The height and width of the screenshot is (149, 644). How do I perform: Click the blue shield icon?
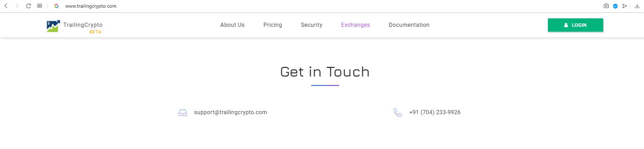click(615, 6)
